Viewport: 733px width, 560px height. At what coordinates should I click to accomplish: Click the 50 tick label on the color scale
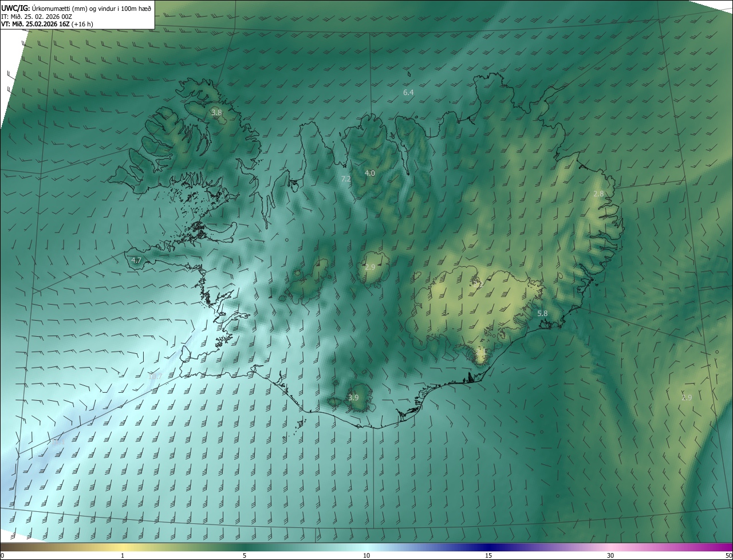[x=728, y=555]
